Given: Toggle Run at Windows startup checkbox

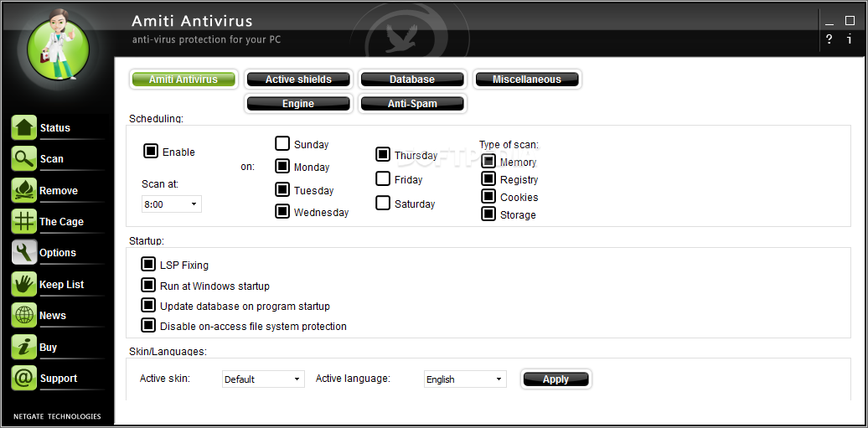Looking at the screenshot, I should 148,285.
